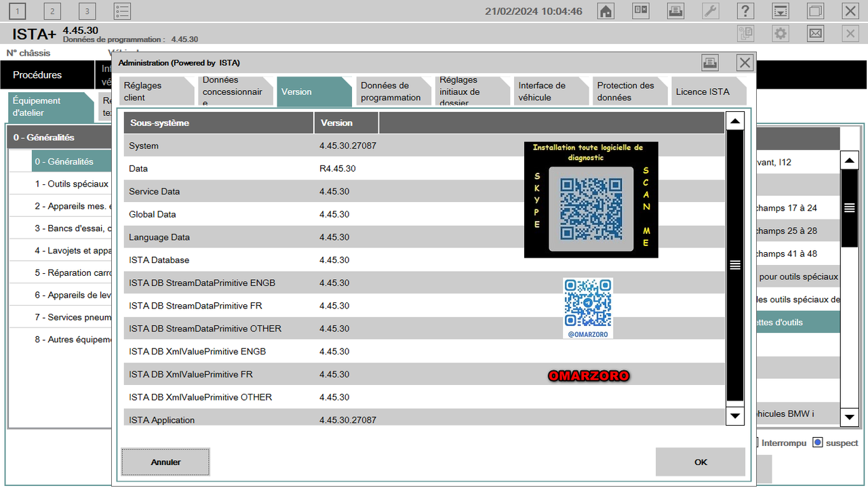This screenshot has height=488, width=868.
Task: Click the Annuler button
Action: tap(165, 462)
